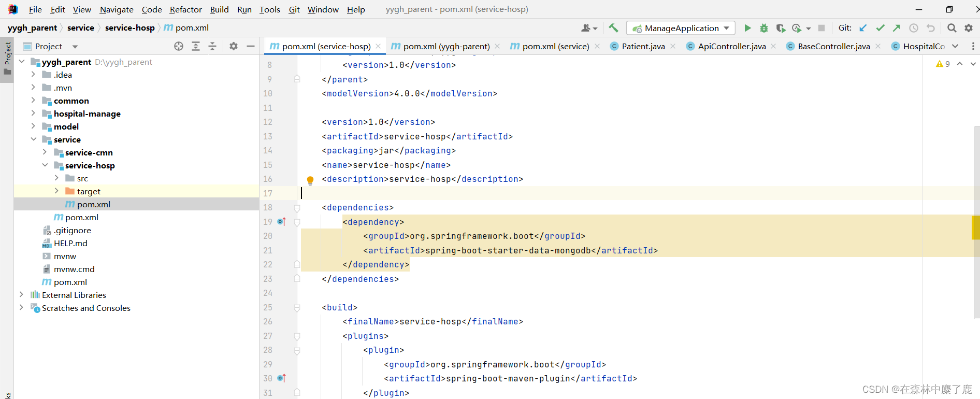Commit changes with the Git checkmark icon

coord(880,28)
